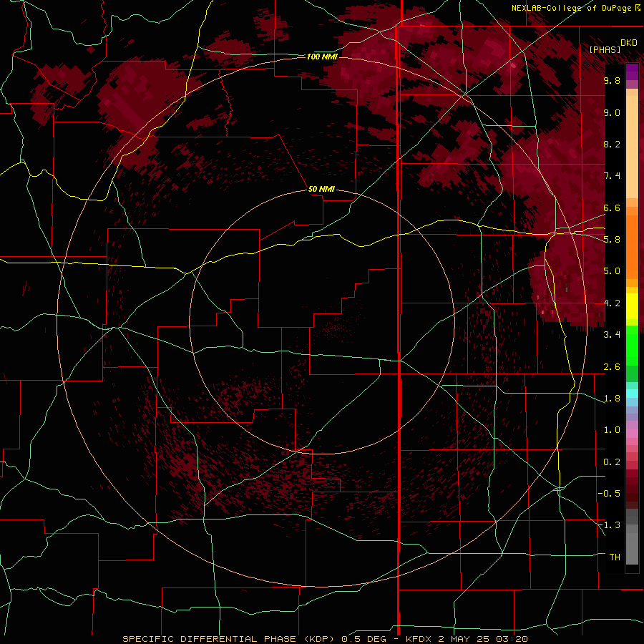The image size is (644, 644).
Task: Click the 2.6 value on the scale
Action: (x=612, y=367)
